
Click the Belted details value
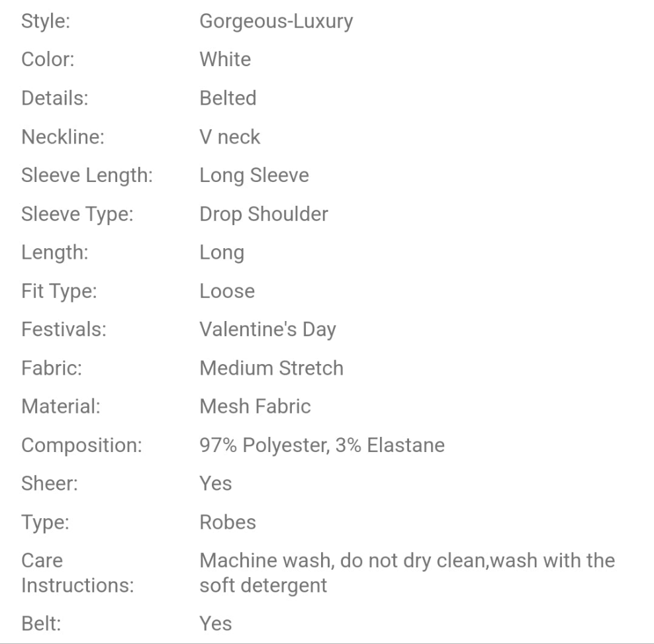coord(228,98)
